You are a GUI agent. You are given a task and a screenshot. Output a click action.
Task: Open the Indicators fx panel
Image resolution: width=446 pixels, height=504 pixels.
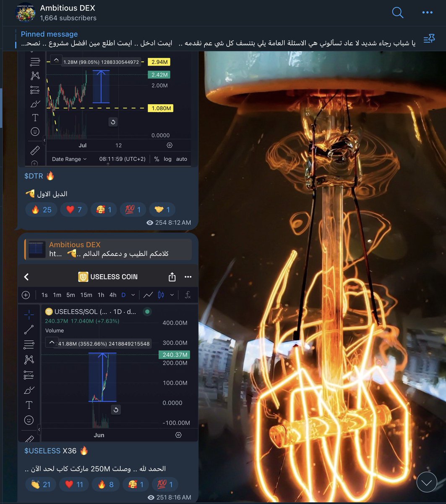pos(188,294)
